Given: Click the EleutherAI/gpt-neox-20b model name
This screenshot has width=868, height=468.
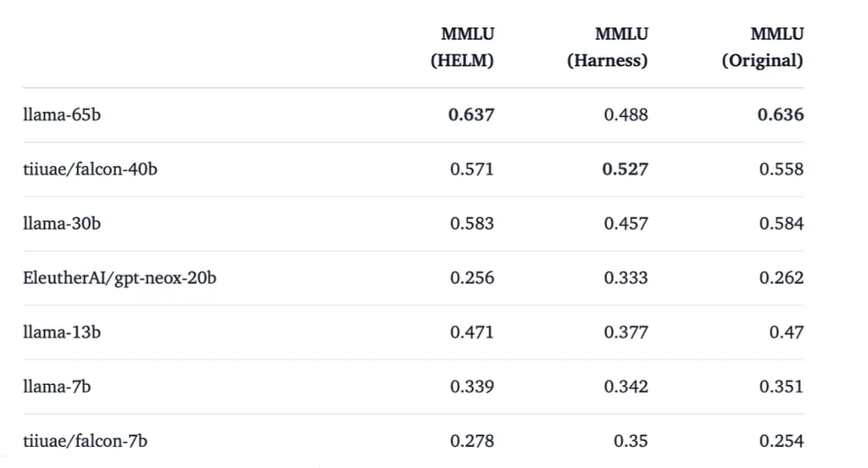Looking at the screenshot, I should click(x=120, y=277).
